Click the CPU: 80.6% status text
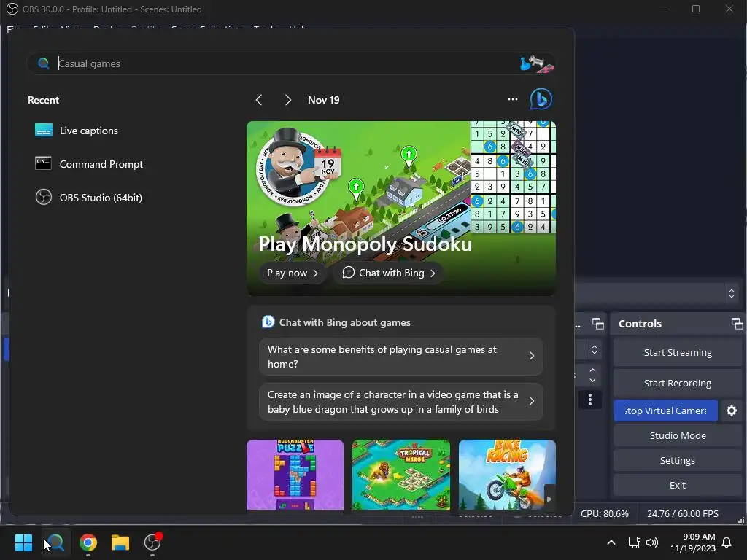Screen dimensions: 747x560 [x=605, y=514]
